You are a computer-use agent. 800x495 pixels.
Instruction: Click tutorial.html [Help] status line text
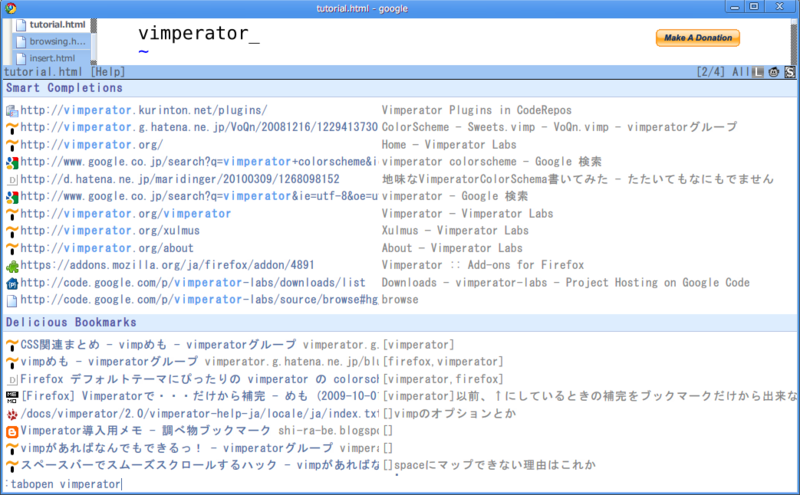pyautogui.click(x=64, y=72)
